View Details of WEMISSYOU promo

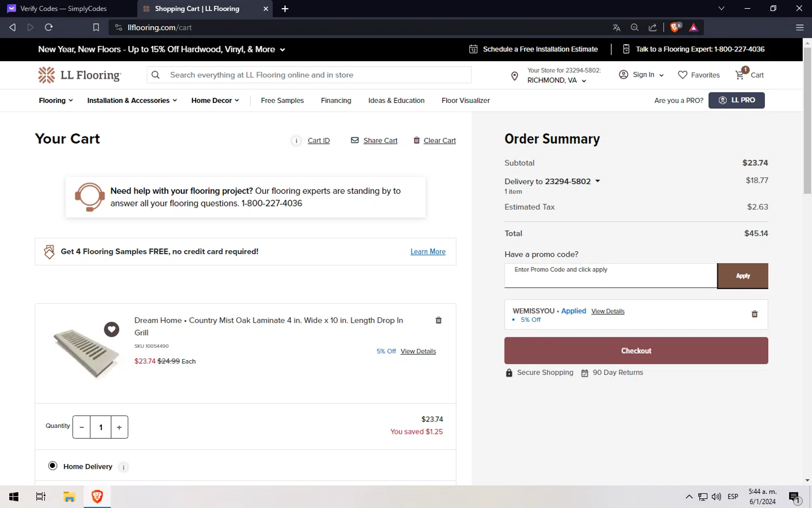(x=608, y=311)
